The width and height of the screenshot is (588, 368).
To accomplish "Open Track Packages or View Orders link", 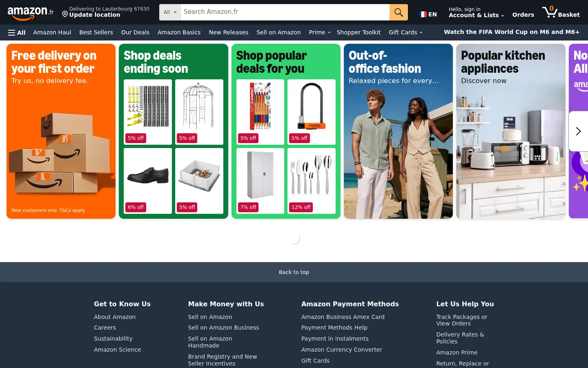I will coord(461,320).
